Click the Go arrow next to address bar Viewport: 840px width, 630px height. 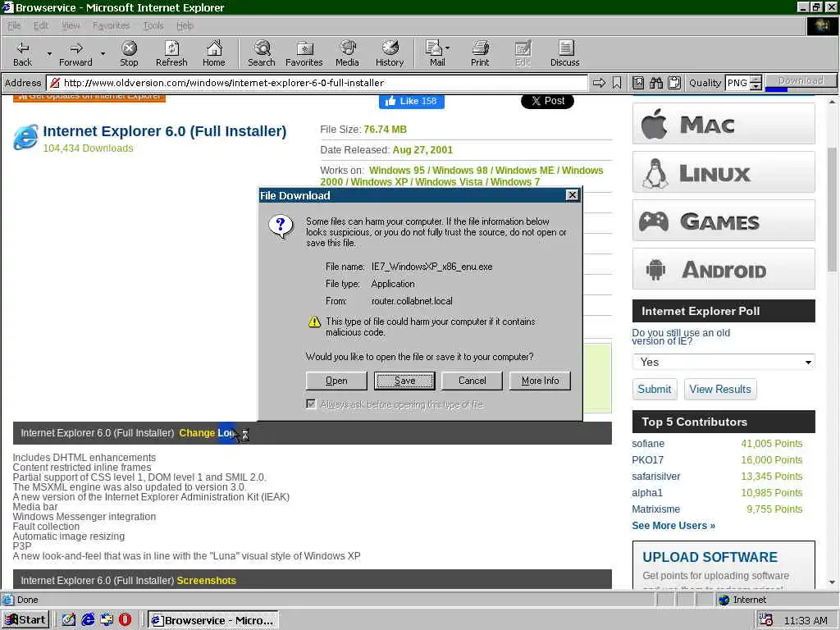point(599,83)
